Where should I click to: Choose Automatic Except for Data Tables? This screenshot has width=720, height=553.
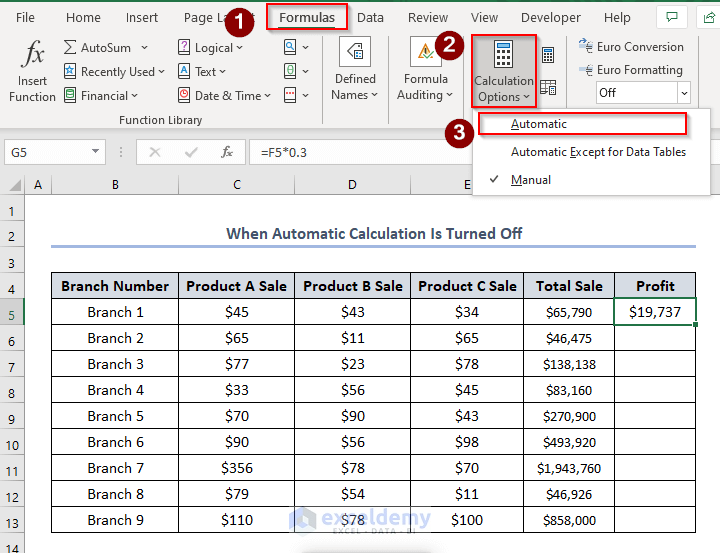(x=598, y=152)
